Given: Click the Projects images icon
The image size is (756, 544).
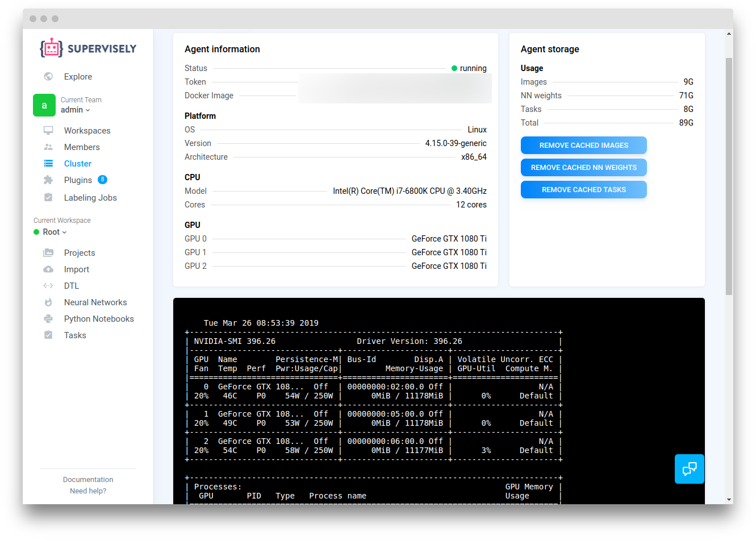Looking at the screenshot, I should tap(48, 253).
